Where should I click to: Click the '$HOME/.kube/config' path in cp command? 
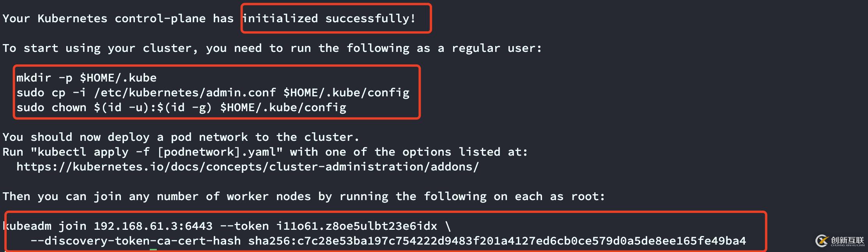[x=347, y=93]
